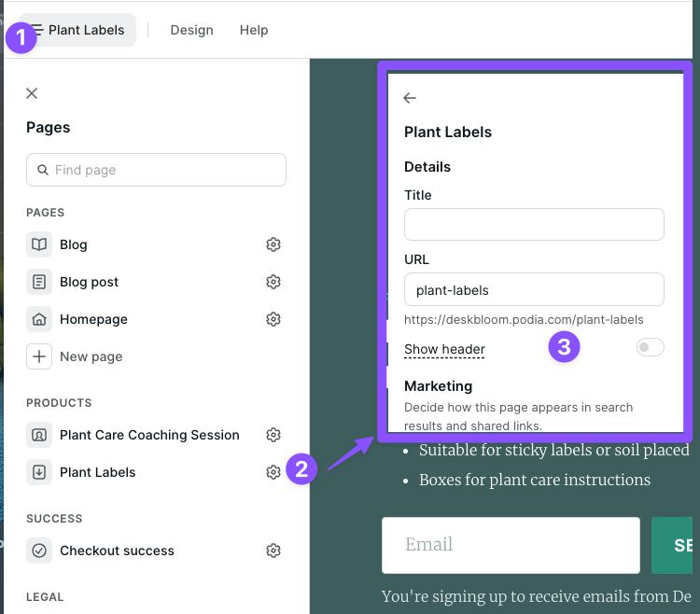Viewport: 700px width, 614px height.
Task: Open settings gear for Homepage
Action: pyautogui.click(x=273, y=319)
